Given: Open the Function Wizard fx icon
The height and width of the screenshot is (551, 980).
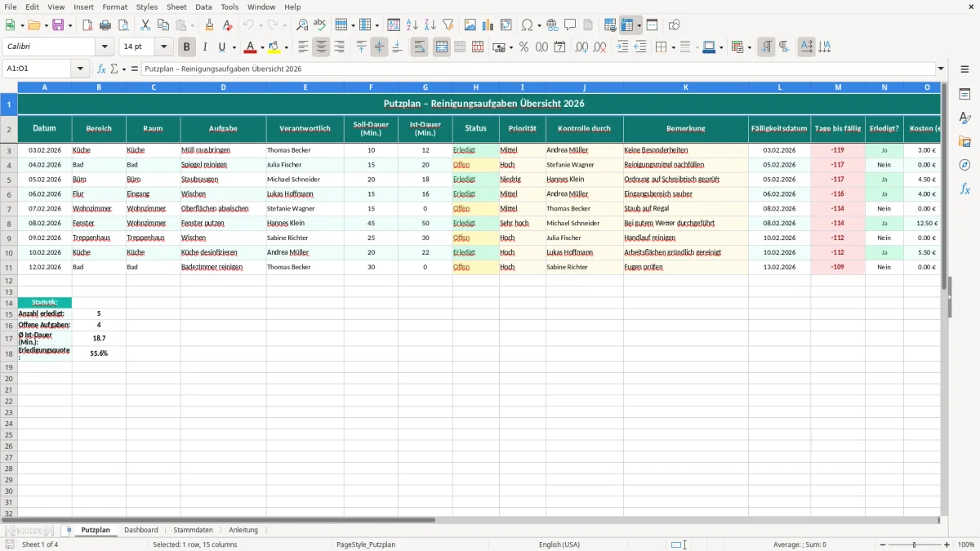Looking at the screenshot, I should [102, 69].
